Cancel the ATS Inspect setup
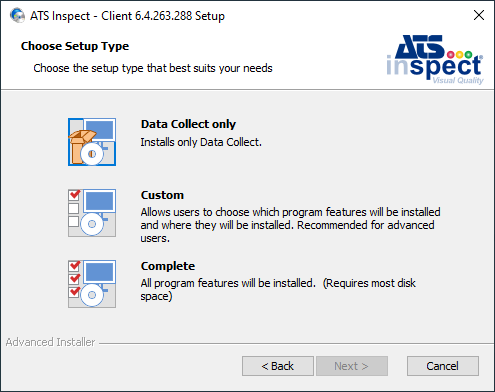 (x=443, y=366)
